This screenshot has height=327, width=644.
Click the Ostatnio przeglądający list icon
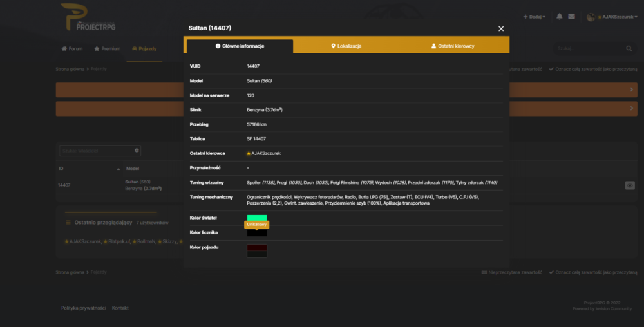[x=68, y=222]
